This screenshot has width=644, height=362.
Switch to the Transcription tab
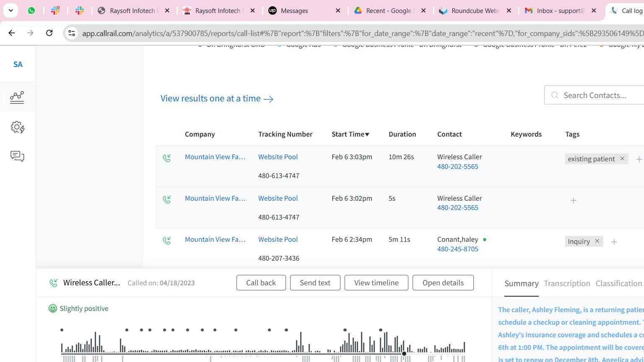[x=567, y=284]
